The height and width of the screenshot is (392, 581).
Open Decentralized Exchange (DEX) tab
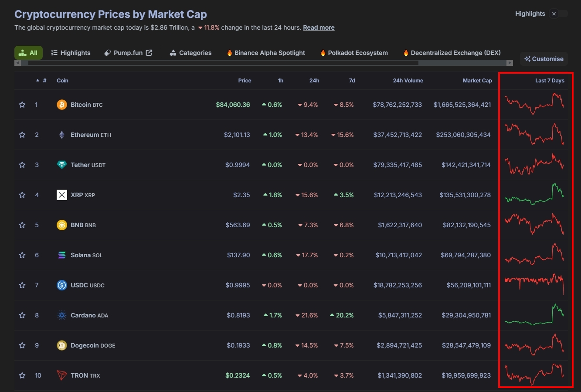[x=452, y=53]
